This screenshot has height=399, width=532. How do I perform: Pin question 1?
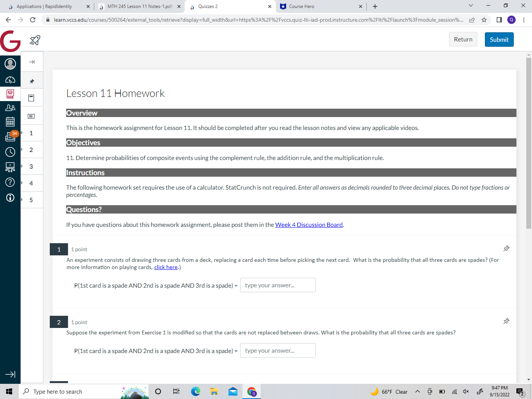[x=506, y=248]
